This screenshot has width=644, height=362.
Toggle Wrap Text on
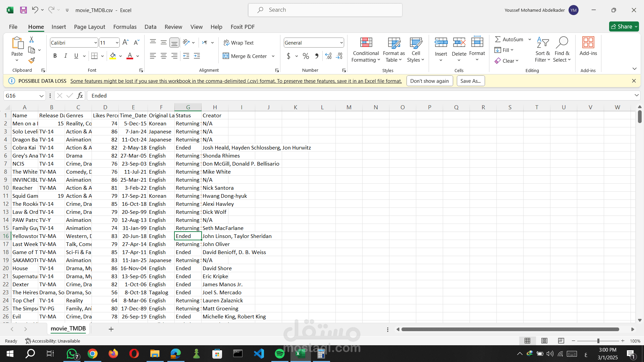pos(238,43)
